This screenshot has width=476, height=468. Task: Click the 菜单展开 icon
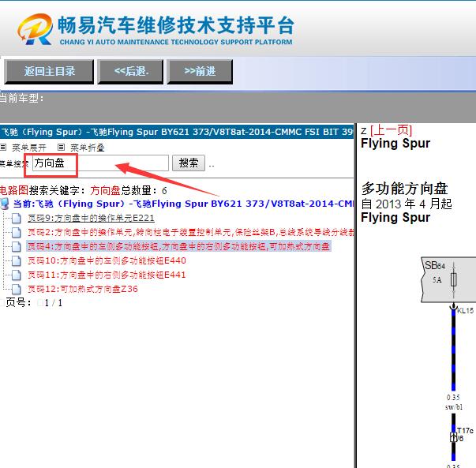coord(3,148)
